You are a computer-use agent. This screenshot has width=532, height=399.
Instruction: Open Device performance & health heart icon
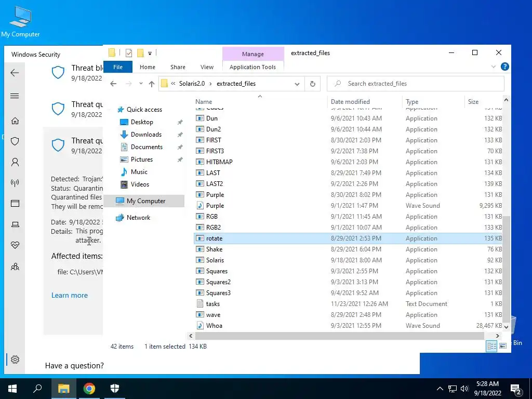point(15,245)
